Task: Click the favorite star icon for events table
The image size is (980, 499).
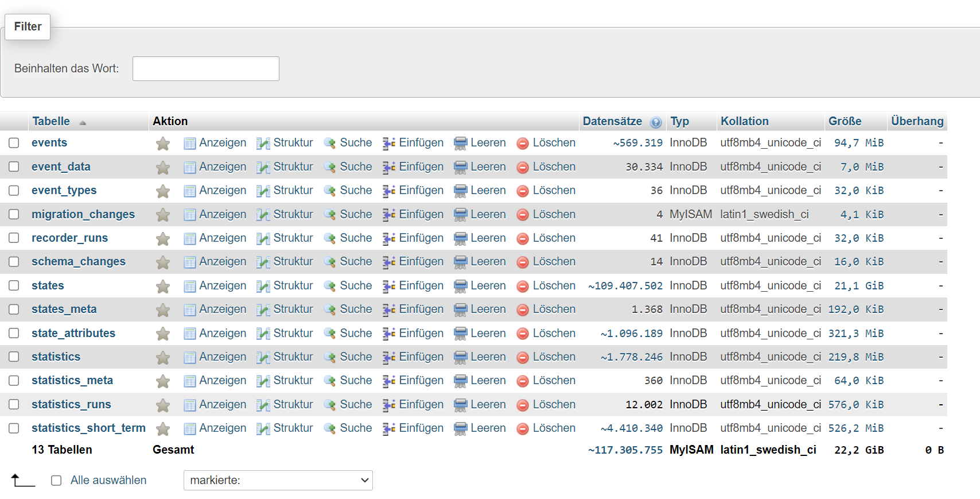Action: click(163, 144)
